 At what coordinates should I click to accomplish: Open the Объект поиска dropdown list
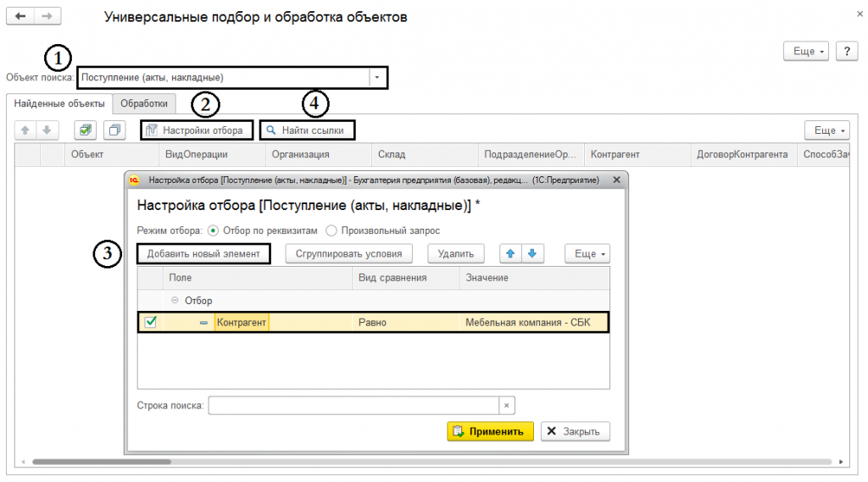[377, 77]
